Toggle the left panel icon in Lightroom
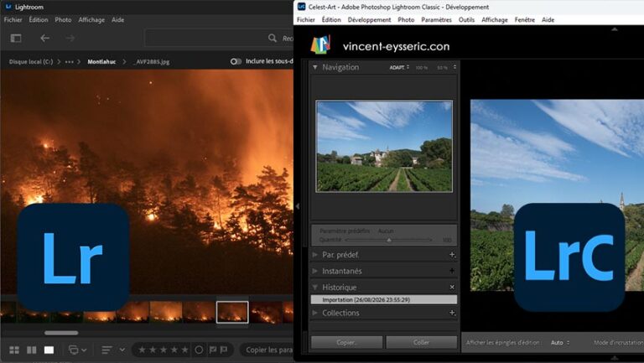Image resolution: width=644 pixels, height=363 pixels. [16, 39]
